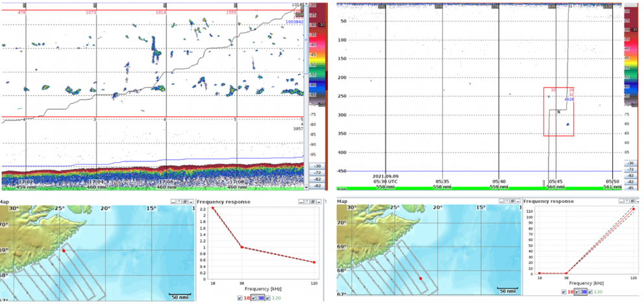Screen dimensions: 644x304
Task: Detach the left Frequency response panel
Action: point(312,202)
